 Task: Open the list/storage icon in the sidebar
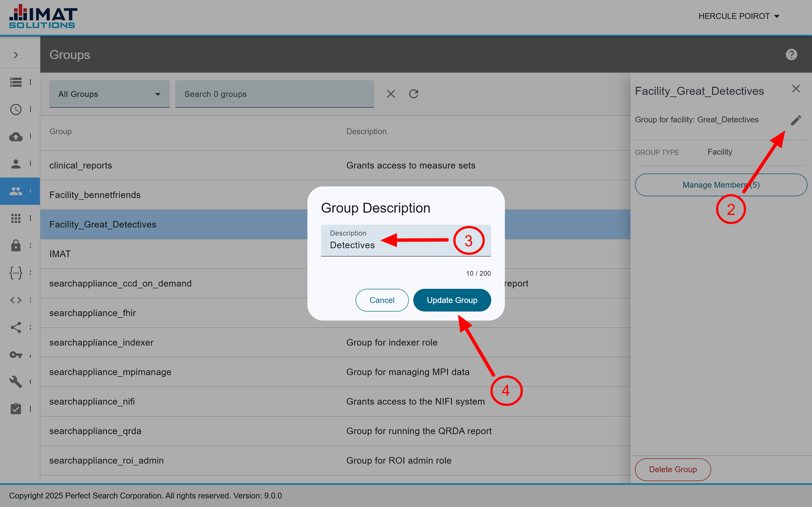coord(16,82)
